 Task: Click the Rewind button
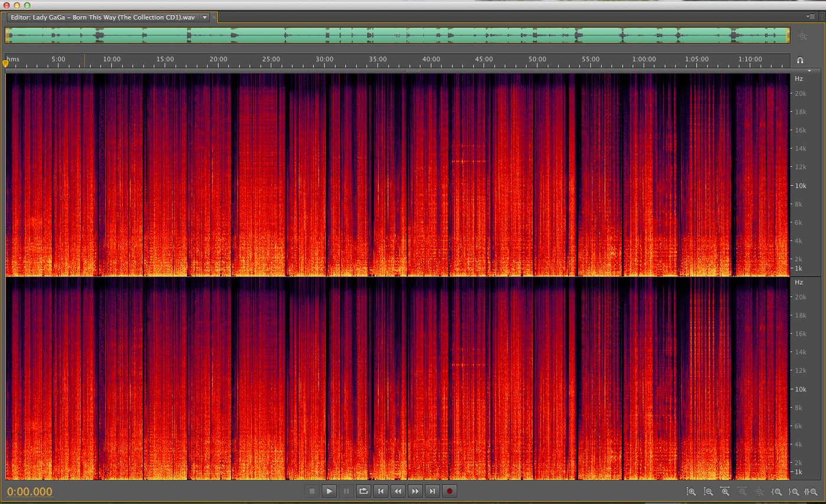pos(398,491)
